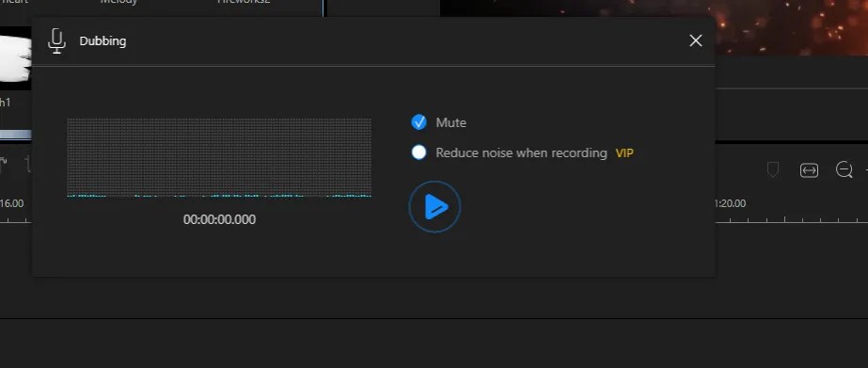
Task: Click the fit-to-timeline width icon
Action: click(x=809, y=170)
